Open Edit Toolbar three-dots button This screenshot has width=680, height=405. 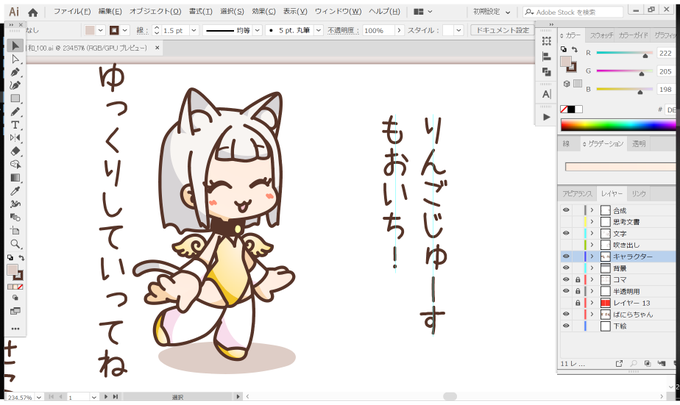tap(15, 329)
